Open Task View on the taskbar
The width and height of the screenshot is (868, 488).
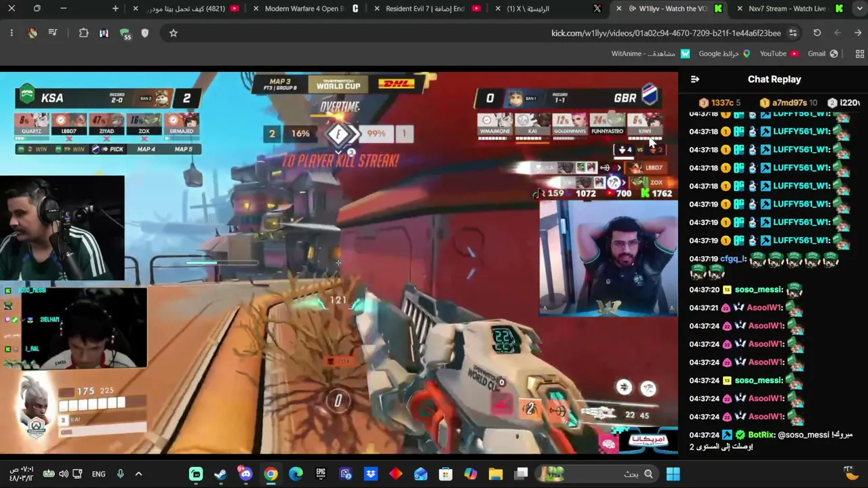pos(521,474)
